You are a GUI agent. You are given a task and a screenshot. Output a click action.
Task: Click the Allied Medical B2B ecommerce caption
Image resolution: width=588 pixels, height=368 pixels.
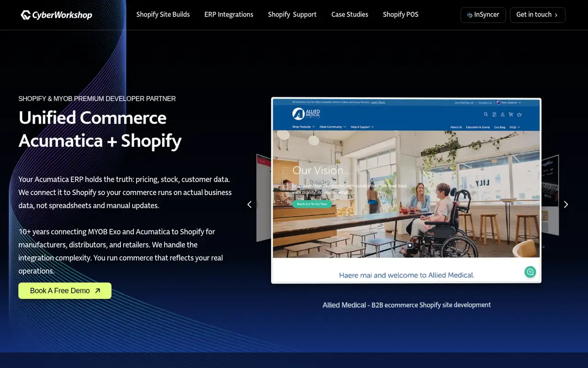407,305
